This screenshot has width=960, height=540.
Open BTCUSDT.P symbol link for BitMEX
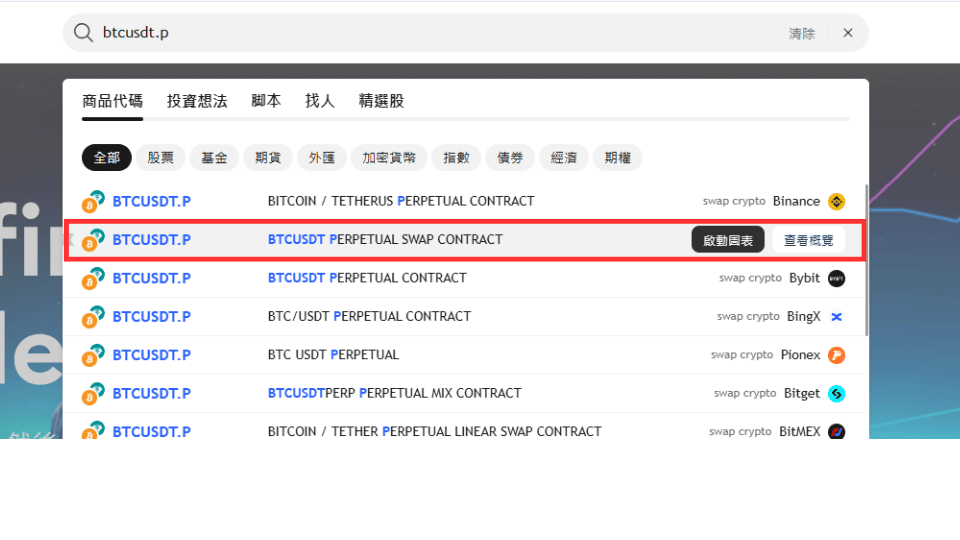tap(152, 432)
